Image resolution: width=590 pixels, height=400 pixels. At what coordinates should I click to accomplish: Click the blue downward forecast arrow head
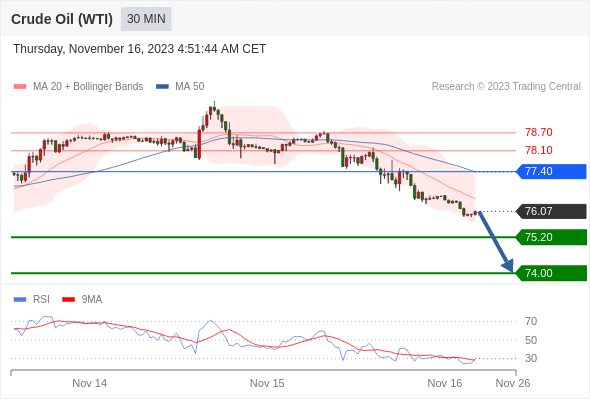pos(508,266)
